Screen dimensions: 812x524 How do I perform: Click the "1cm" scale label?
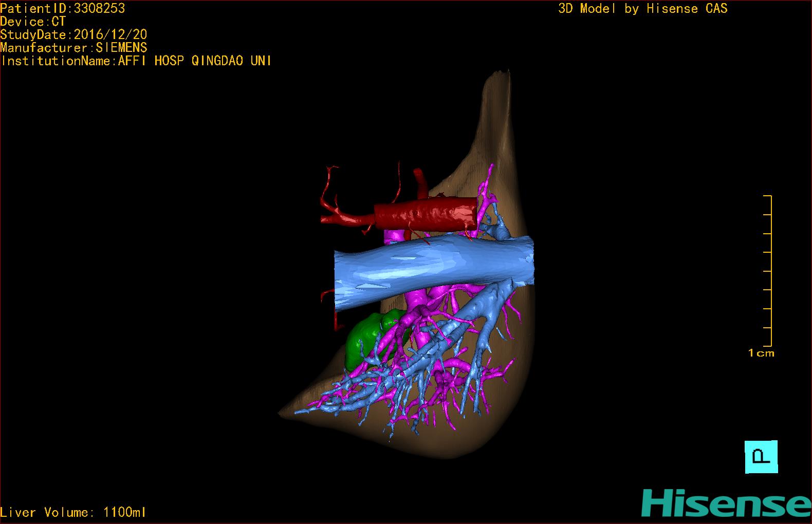pyautogui.click(x=761, y=353)
